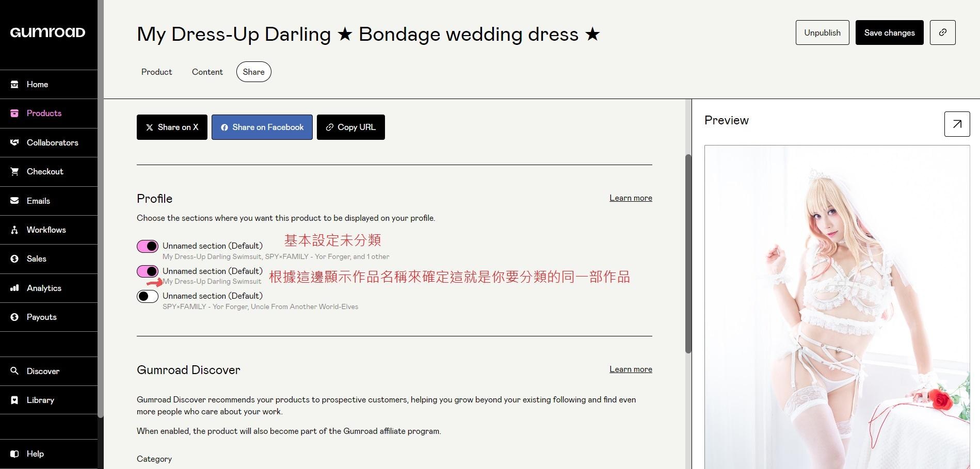Click Share on Facebook button

click(262, 127)
